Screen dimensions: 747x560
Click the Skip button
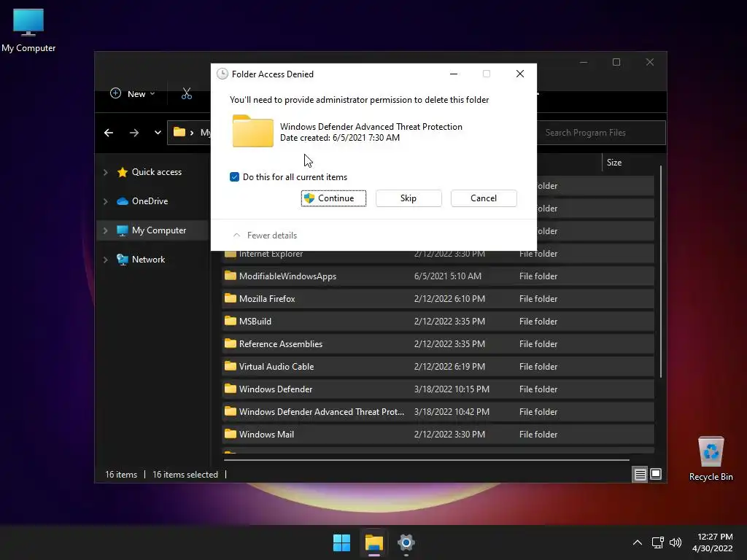pos(409,198)
